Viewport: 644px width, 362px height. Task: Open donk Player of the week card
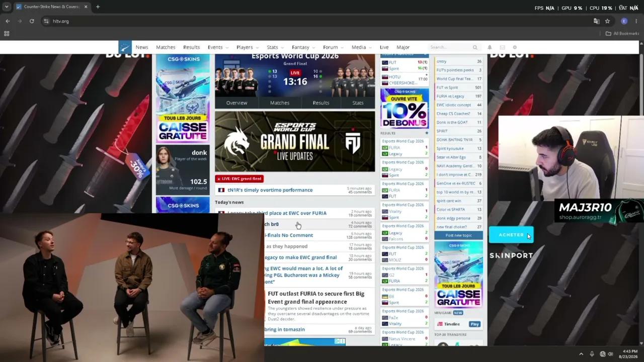(183, 169)
